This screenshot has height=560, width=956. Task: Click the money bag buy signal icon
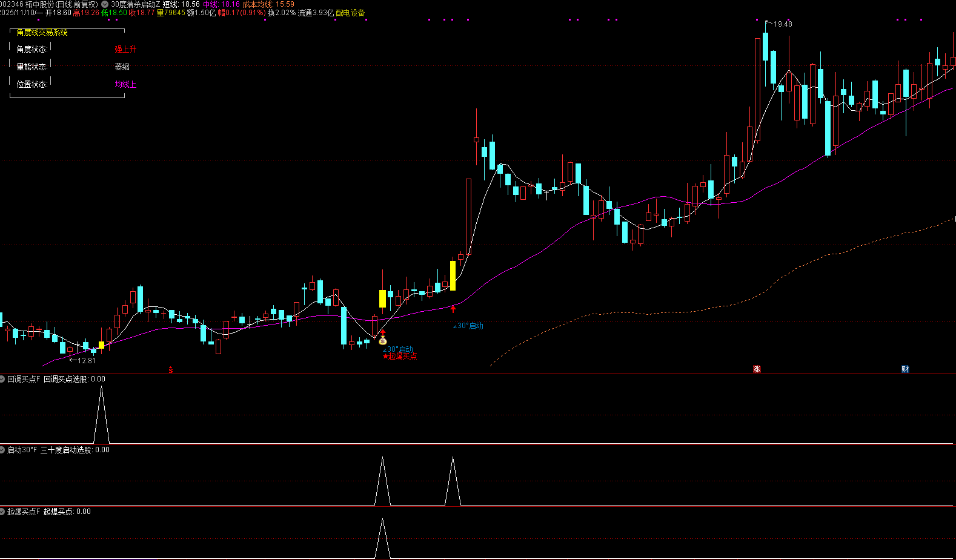click(382, 340)
